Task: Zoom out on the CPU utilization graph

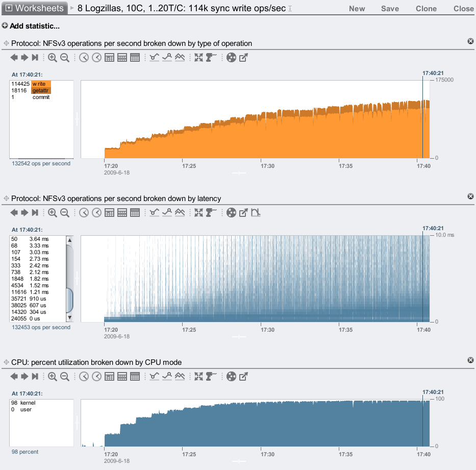Action: [x=65, y=377]
